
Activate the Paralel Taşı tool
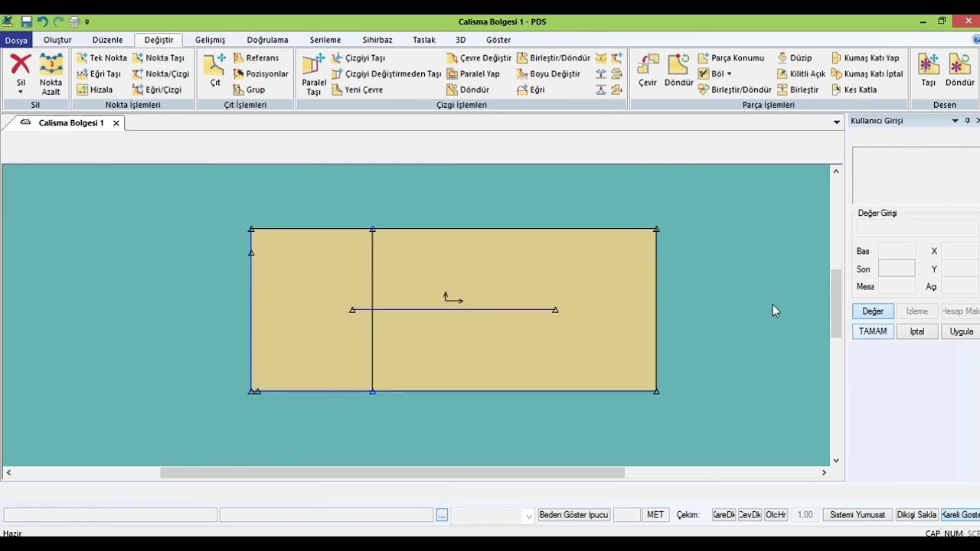[x=314, y=74]
